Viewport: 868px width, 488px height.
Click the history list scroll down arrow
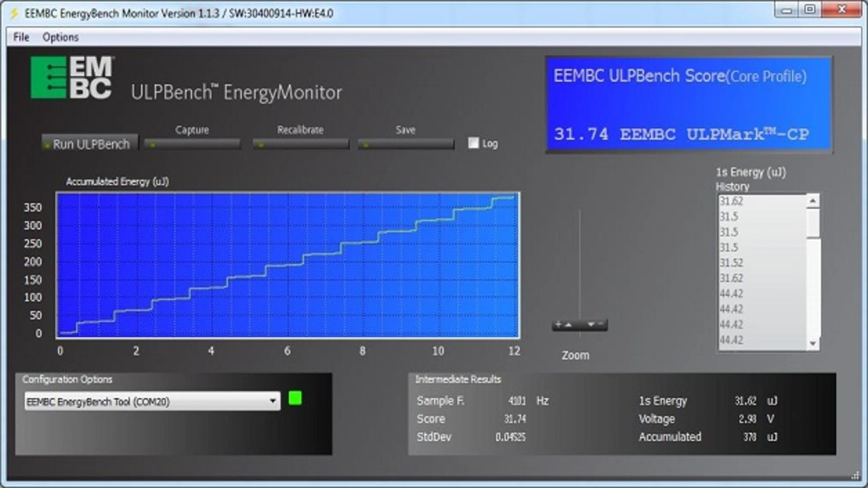pyautogui.click(x=813, y=344)
